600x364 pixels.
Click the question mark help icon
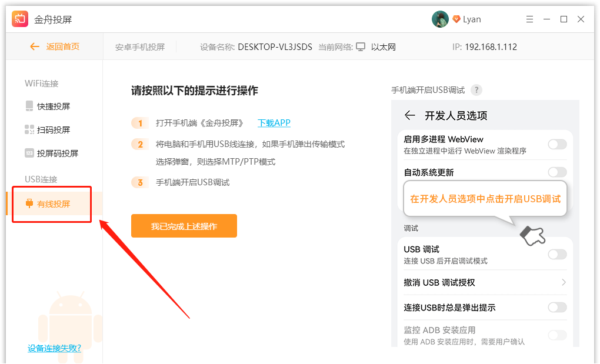pyautogui.click(x=476, y=90)
